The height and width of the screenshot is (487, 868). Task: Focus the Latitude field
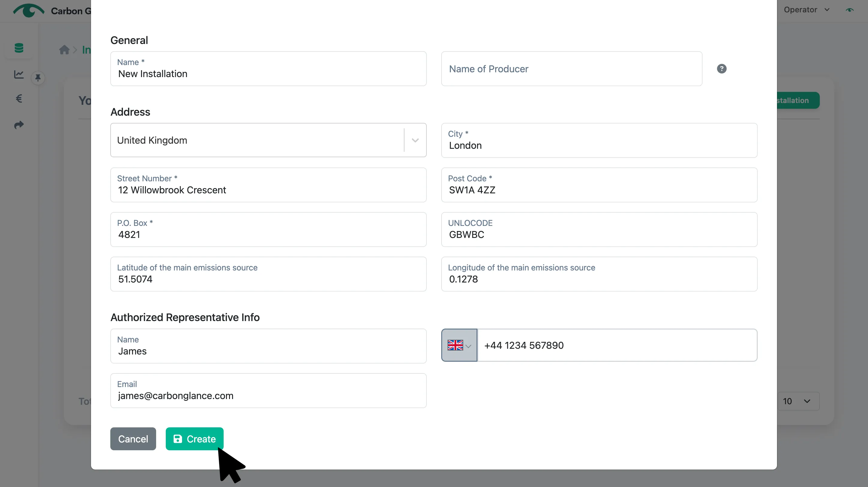click(268, 274)
